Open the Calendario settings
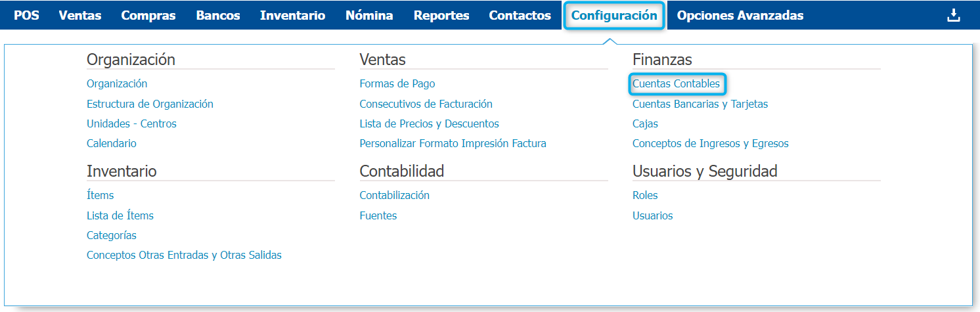Viewport: 980px width, 312px height. (112, 143)
